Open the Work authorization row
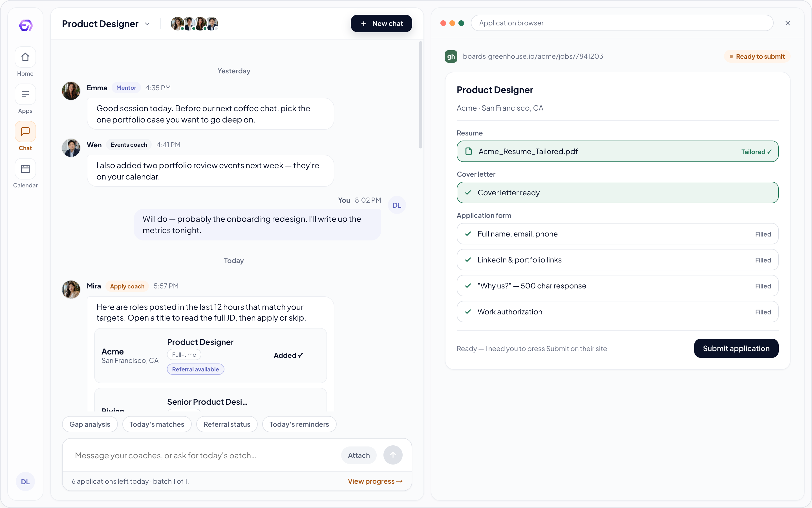Screen dimensions: 812x508 [617, 312]
